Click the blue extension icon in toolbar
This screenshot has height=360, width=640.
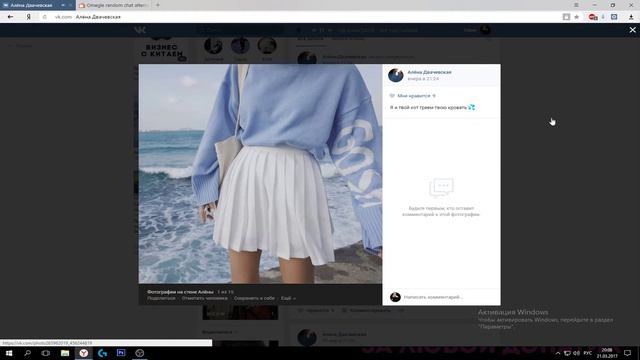click(614, 17)
